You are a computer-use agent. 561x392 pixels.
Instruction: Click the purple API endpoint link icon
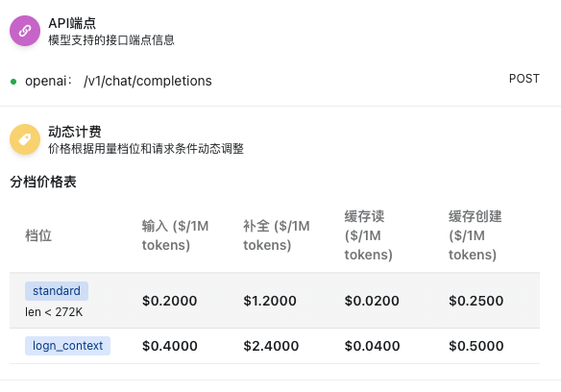tap(25, 31)
